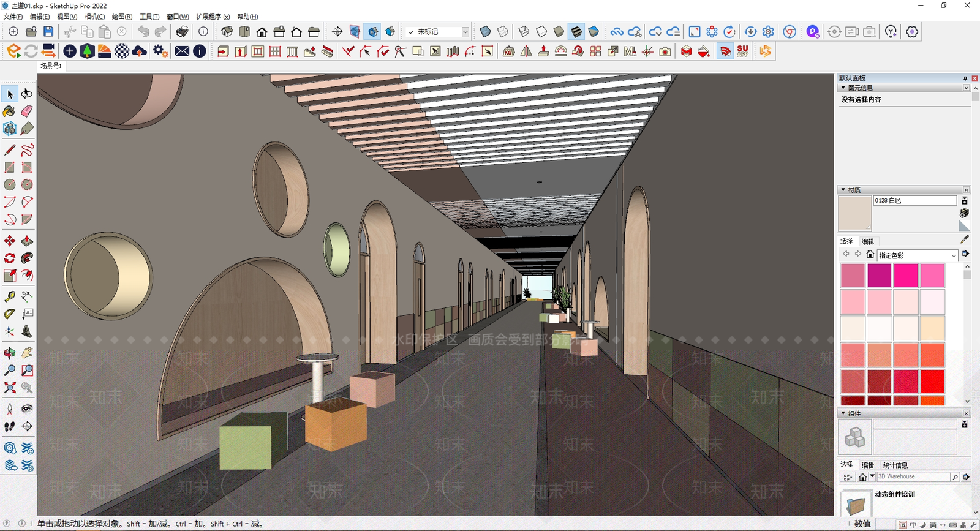Pick the bright red color swatch
The width and height of the screenshot is (980, 531).
coord(933,382)
